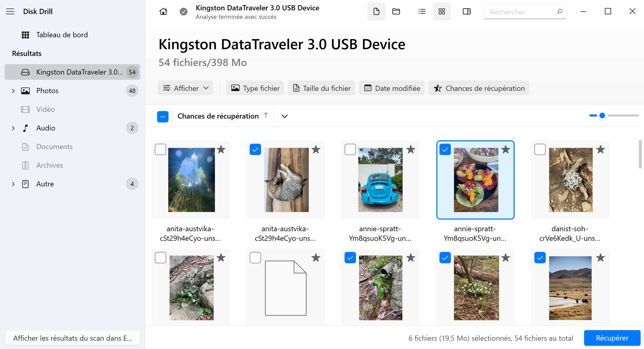Image resolution: width=644 pixels, height=349 pixels.
Task: Switch to list view icon
Action: coord(422,11)
